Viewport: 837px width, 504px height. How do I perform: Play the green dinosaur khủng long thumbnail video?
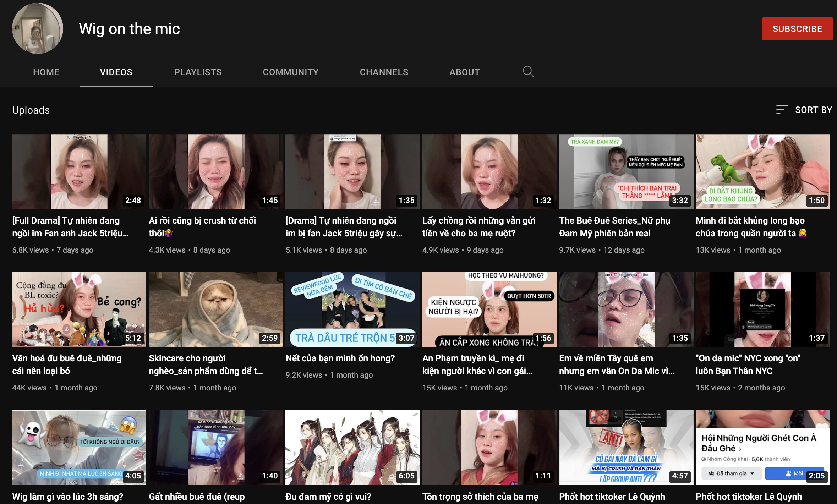pyautogui.click(x=762, y=171)
